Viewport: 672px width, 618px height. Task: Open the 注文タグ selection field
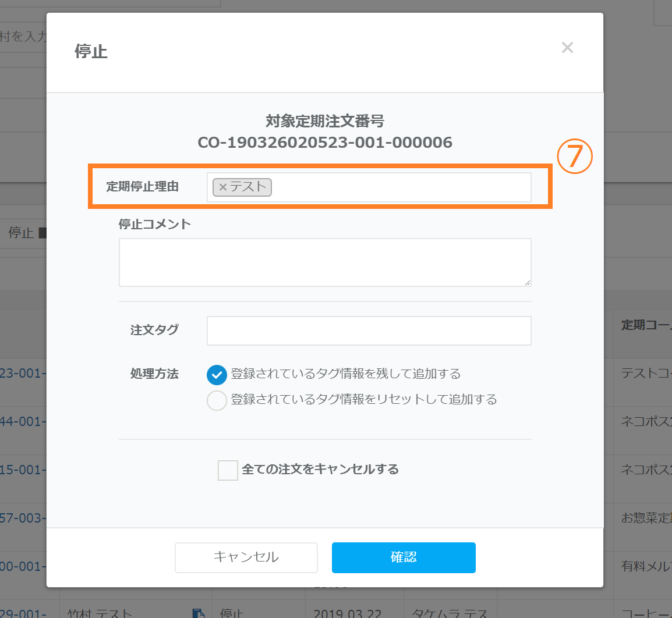(x=369, y=331)
